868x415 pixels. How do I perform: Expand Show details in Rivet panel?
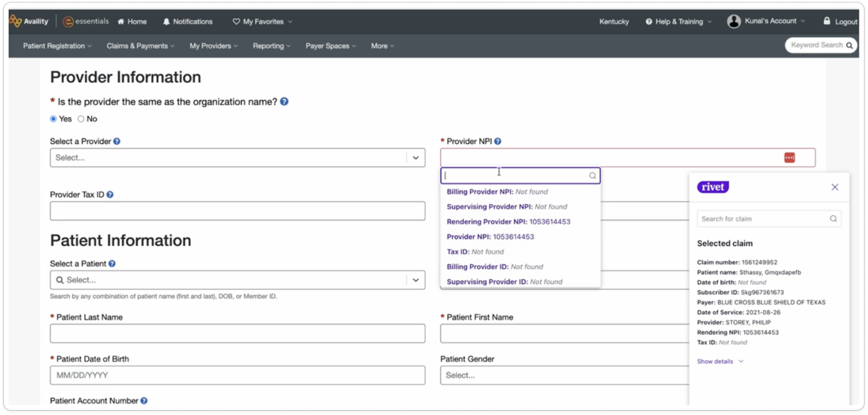click(x=720, y=362)
